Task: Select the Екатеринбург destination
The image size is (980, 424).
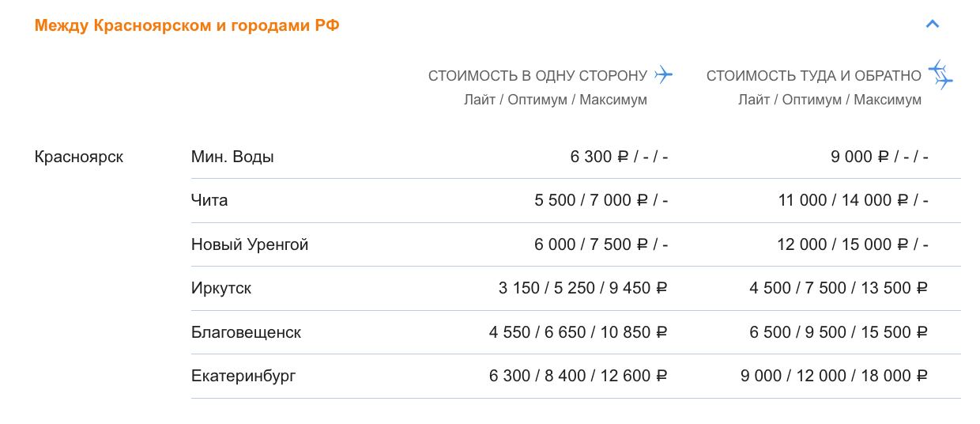Action: pos(243,376)
